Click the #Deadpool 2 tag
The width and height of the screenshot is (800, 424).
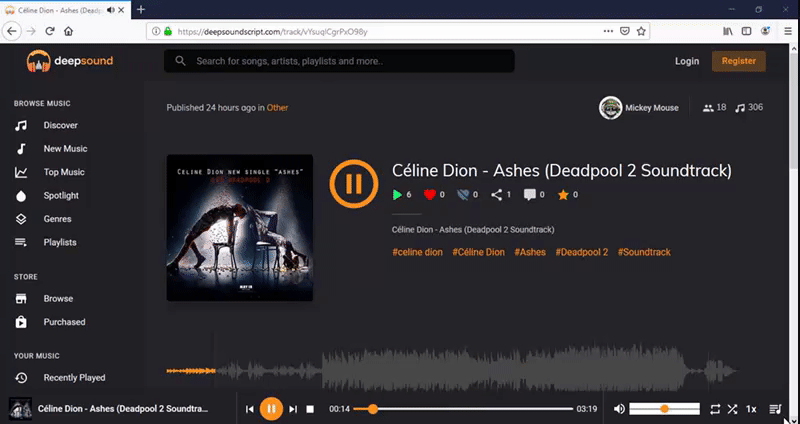(582, 252)
